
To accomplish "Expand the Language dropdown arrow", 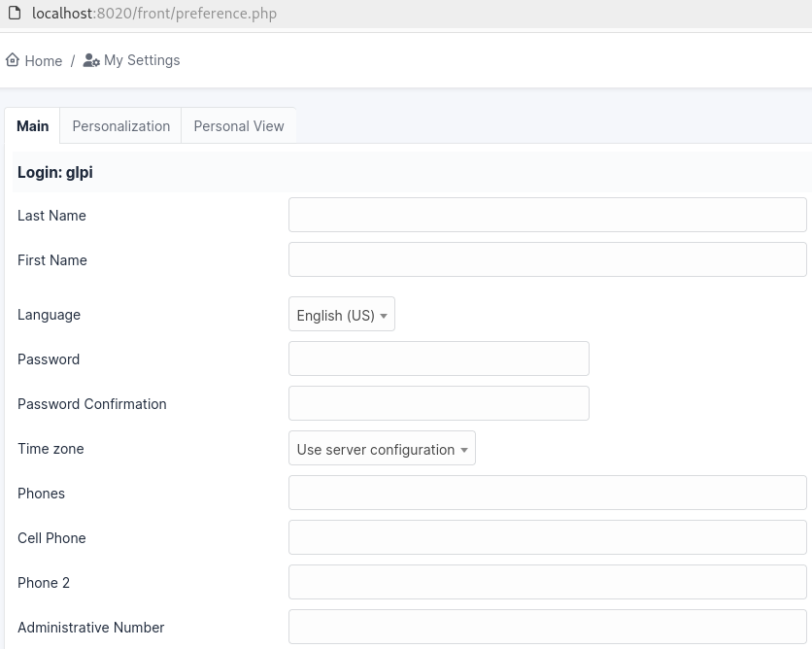I will pos(384,316).
